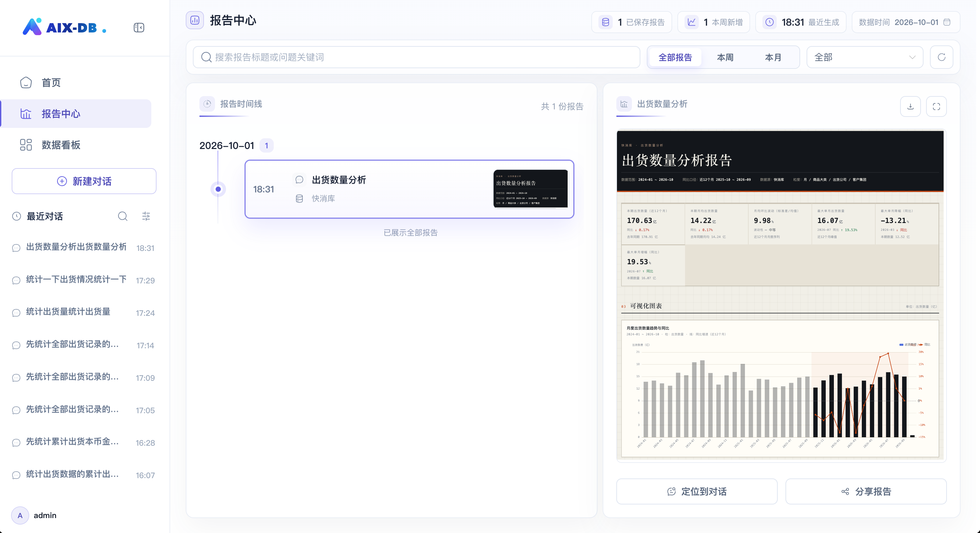Switch to the 本月 filter tab
This screenshot has height=533, width=980.
pos(773,57)
